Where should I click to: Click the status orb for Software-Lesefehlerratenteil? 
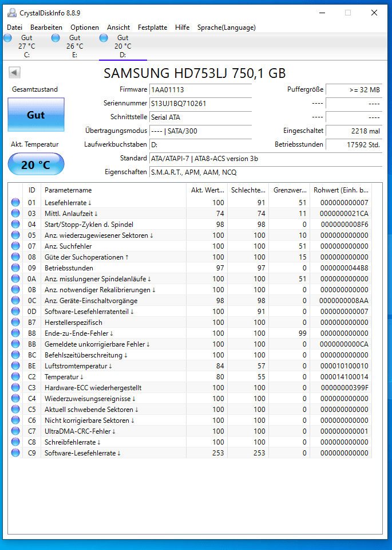click(x=15, y=311)
